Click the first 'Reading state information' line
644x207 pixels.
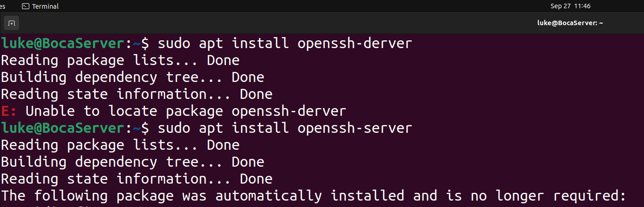point(136,94)
